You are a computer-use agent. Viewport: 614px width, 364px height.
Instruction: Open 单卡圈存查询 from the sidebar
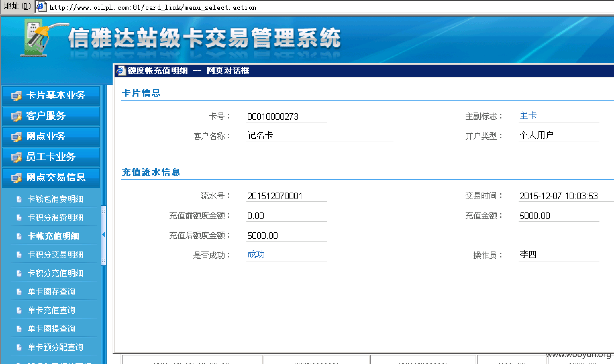coord(51,292)
